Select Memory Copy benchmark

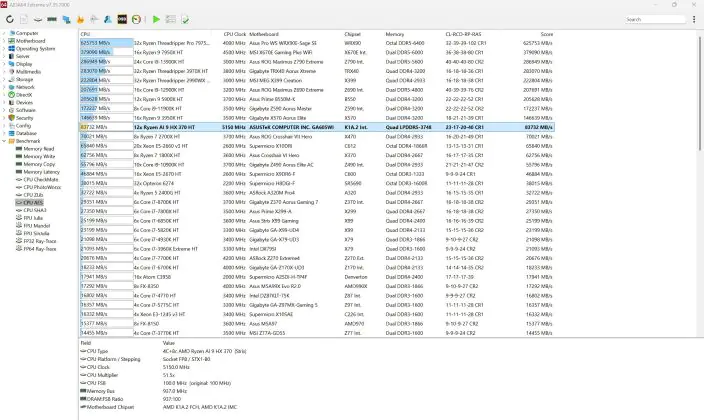pyautogui.click(x=39, y=164)
